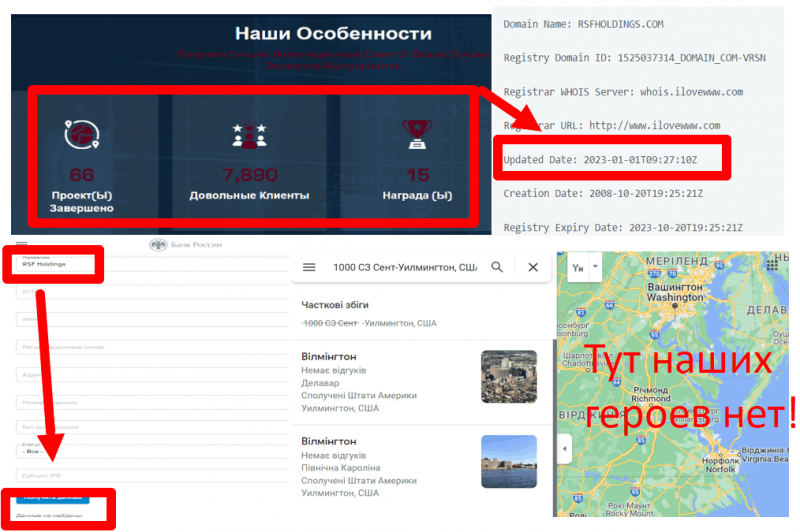Screen dimensions: 800x532
Task: Open the Google apps grid icon on map
Action: tap(772, 264)
